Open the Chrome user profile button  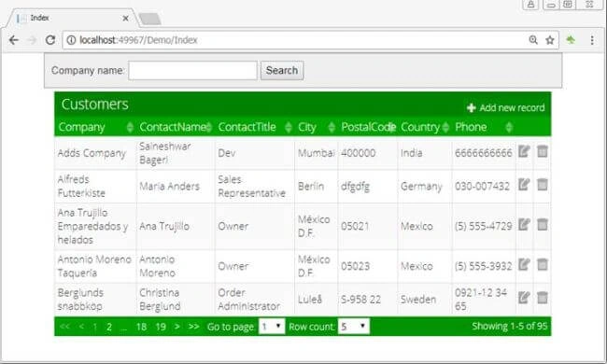coord(530,5)
